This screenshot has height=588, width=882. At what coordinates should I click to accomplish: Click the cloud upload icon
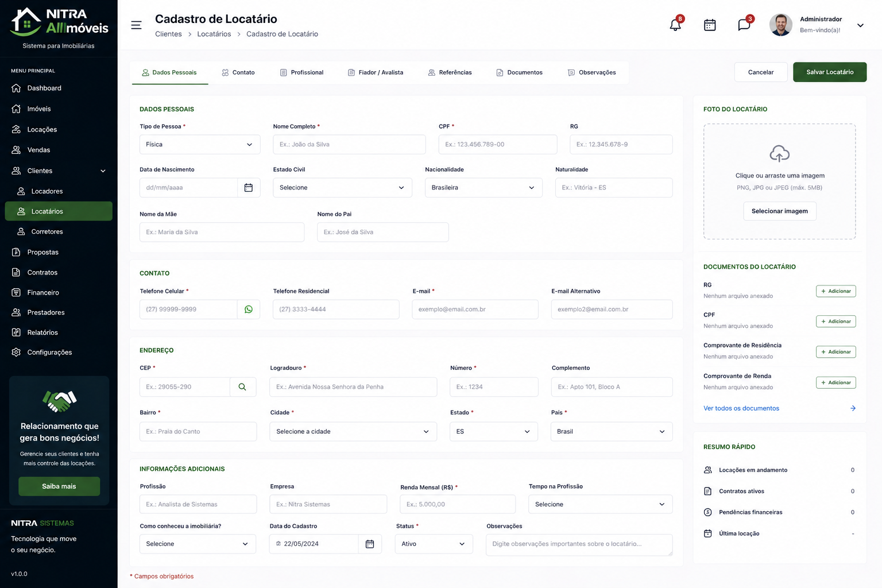coord(779,153)
